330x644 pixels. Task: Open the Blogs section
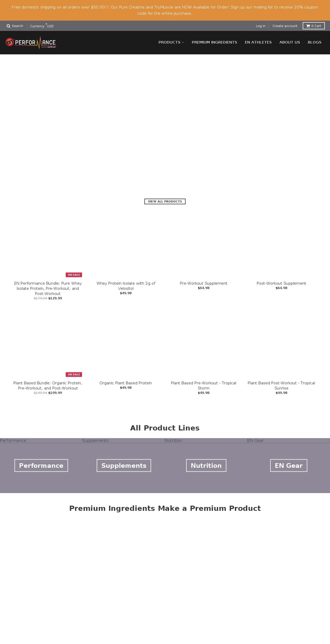(x=315, y=42)
